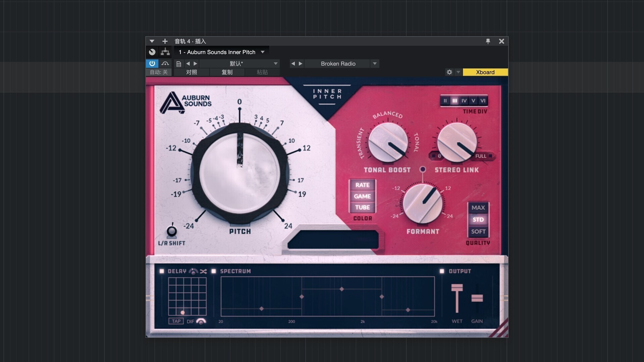Click lowest right spectrum diamond near 20k

[408, 310]
